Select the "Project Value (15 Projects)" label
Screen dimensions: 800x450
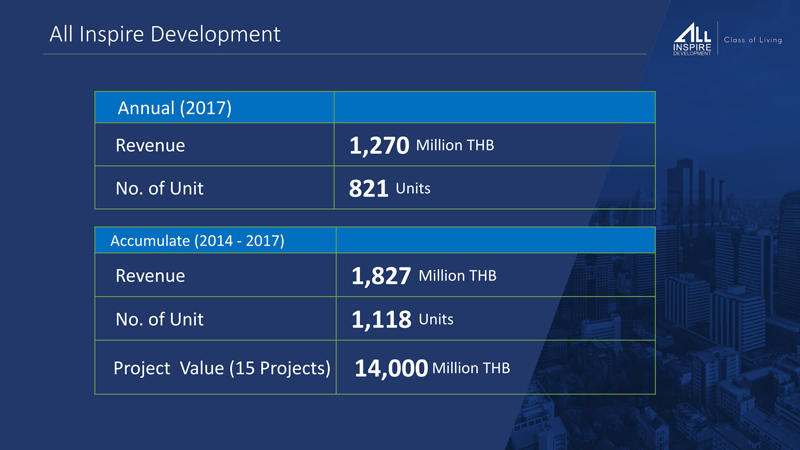[x=222, y=368]
